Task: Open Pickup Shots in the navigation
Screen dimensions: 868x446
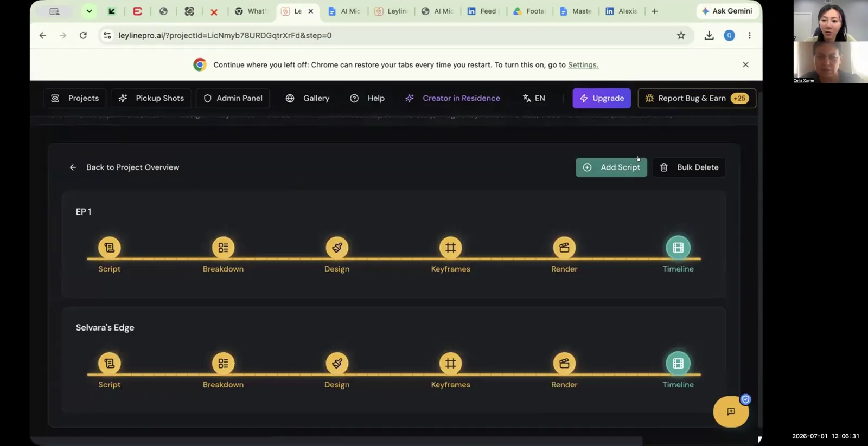Action: click(x=151, y=98)
